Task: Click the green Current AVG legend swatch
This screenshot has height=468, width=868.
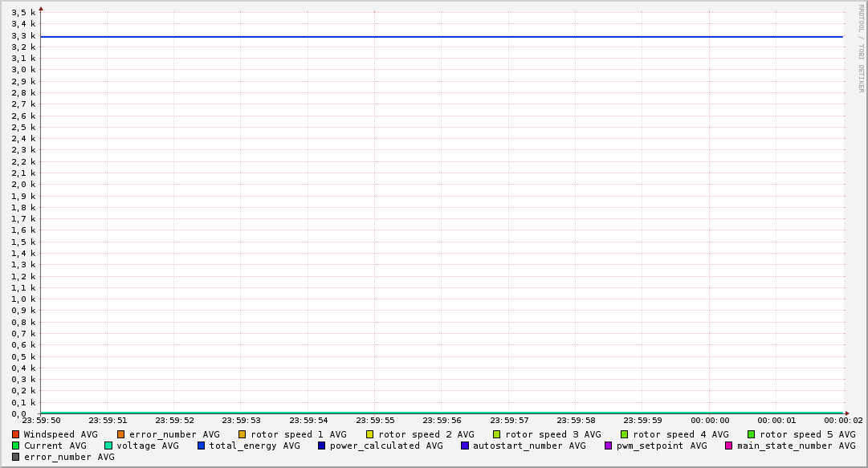Action: click(15, 446)
